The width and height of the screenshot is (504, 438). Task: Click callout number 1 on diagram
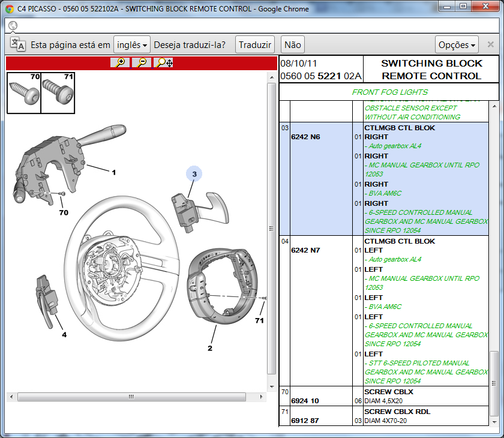pyautogui.click(x=114, y=173)
